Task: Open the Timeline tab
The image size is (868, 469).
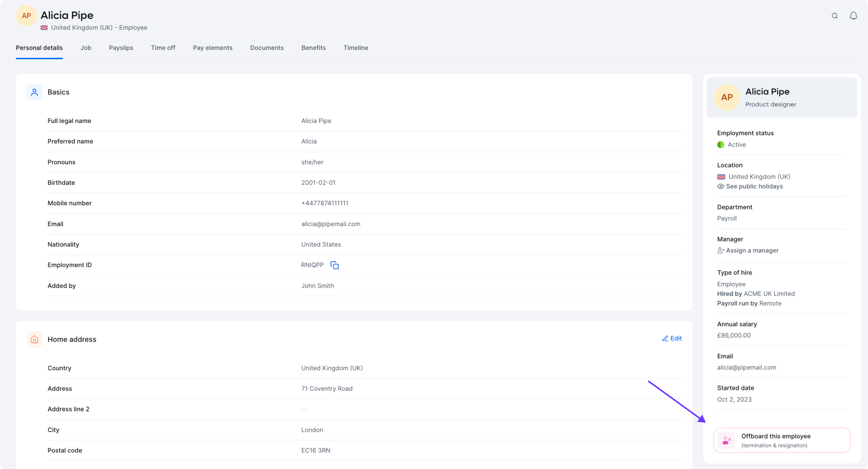Action: 356,48
